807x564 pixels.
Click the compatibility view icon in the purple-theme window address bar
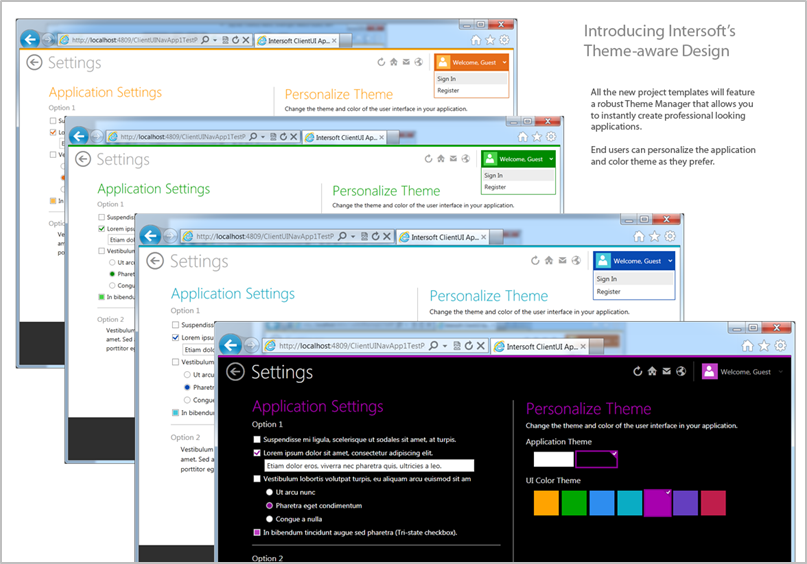coord(457,346)
